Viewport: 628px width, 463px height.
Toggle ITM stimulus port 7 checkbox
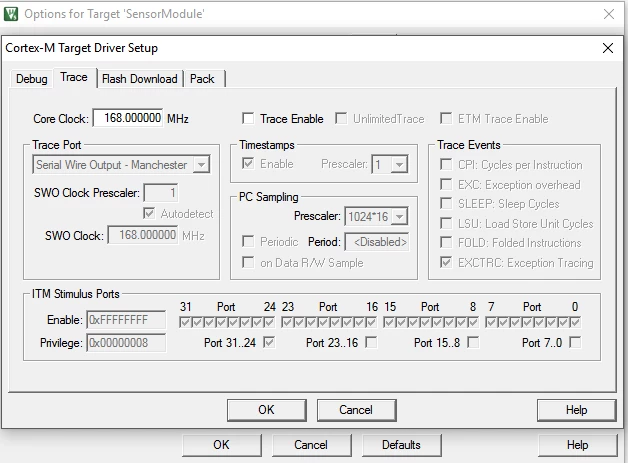pyautogui.click(x=491, y=322)
